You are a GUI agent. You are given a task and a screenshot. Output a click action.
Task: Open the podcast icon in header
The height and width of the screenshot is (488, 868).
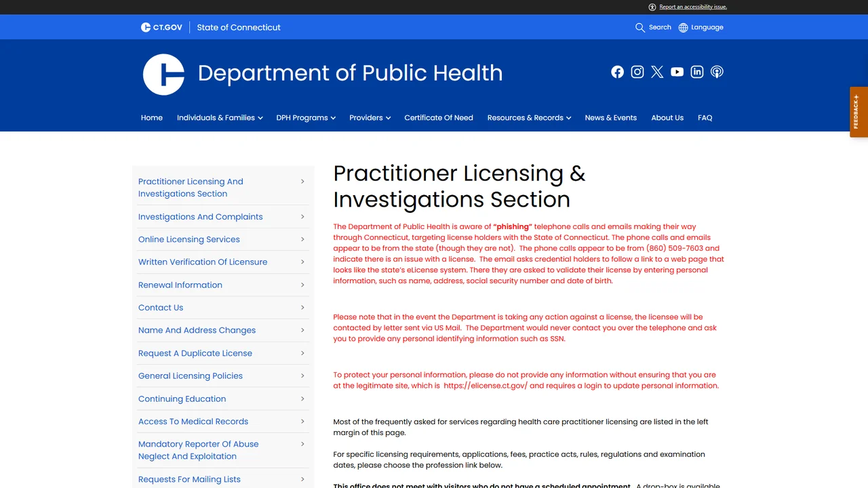[717, 72]
